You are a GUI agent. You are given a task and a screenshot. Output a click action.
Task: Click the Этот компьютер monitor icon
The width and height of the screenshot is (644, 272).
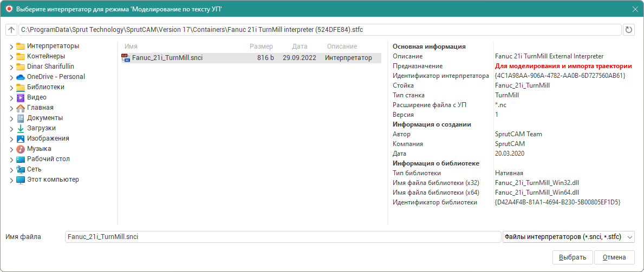[21, 180]
